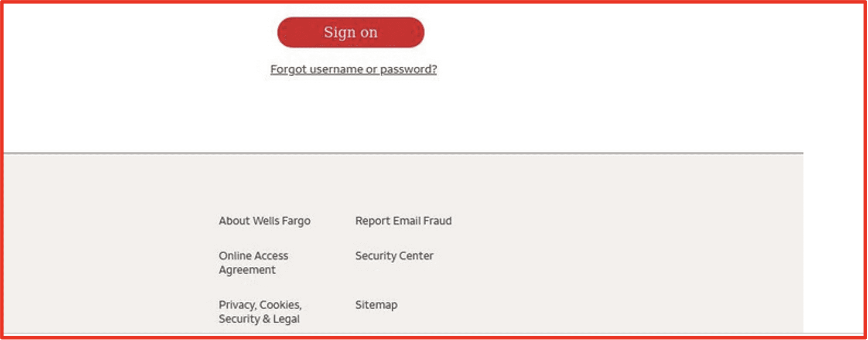Navigate to Security Center in the footer
The width and height of the screenshot is (868, 340).
click(x=394, y=256)
